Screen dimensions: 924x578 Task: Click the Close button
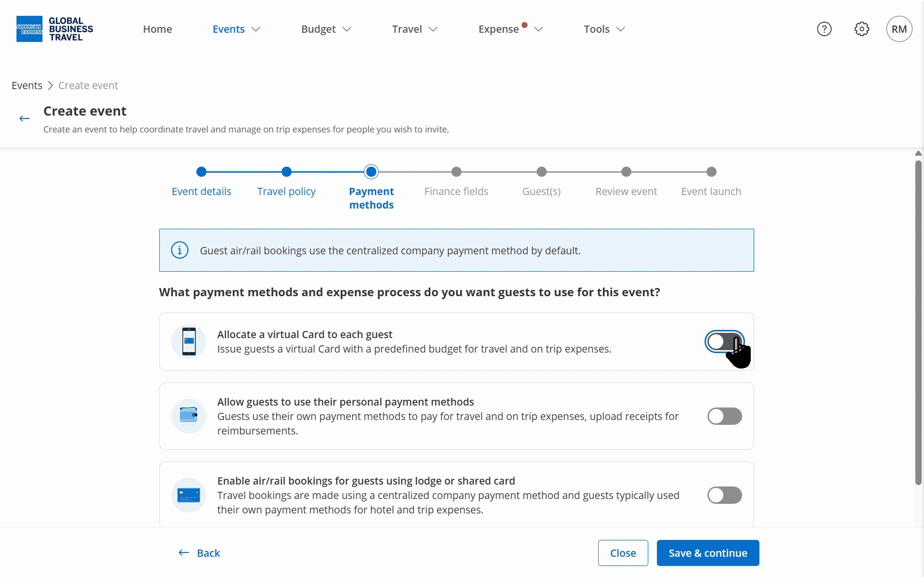(623, 553)
